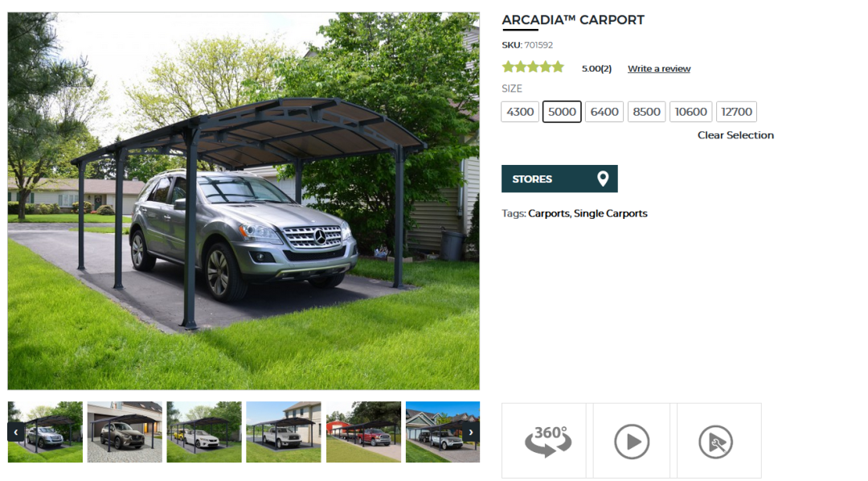
Task: Show next thumbnails with right arrow
Action: click(x=471, y=432)
